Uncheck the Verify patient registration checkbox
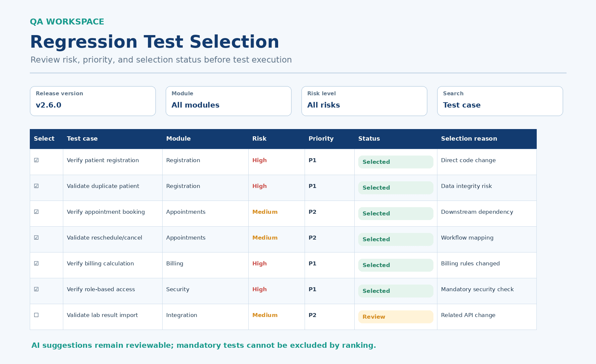This screenshot has height=364, width=596. tap(36, 160)
